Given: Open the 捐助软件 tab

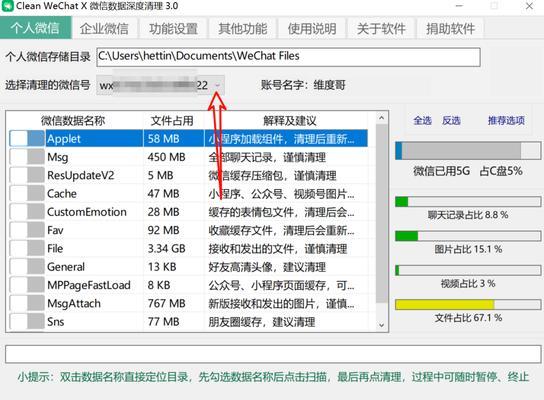Looking at the screenshot, I should pos(450,28).
